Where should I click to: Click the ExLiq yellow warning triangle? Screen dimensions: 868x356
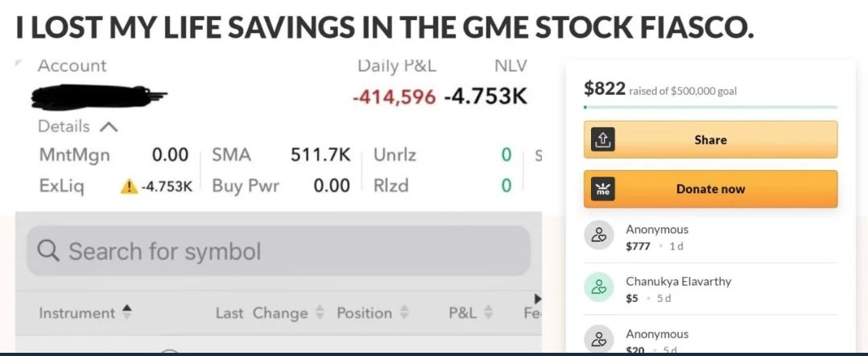pyautogui.click(x=130, y=187)
